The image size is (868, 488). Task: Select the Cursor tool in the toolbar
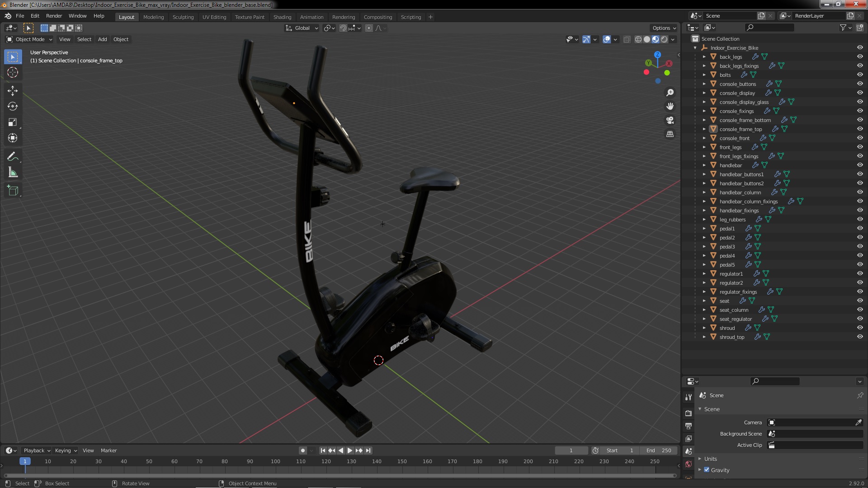(x=13, y=72)
